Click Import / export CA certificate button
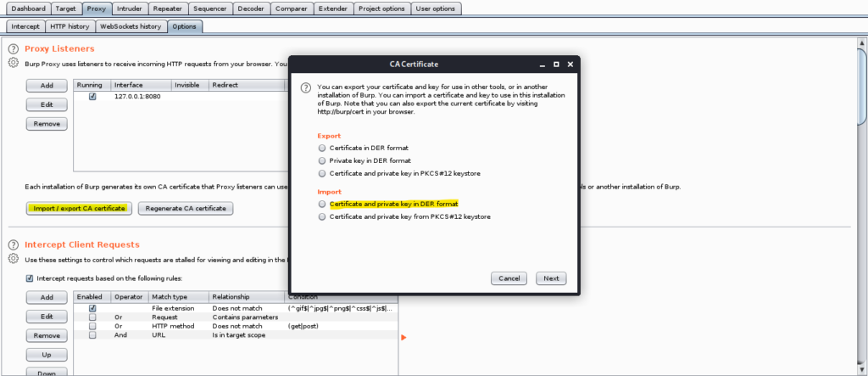Viewport: 868px width, 376px height. [x=79, y=208]
